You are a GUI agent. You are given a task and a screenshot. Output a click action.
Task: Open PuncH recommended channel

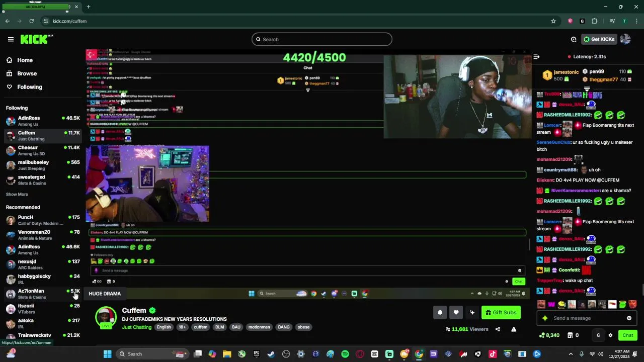[x=43, y=220]
